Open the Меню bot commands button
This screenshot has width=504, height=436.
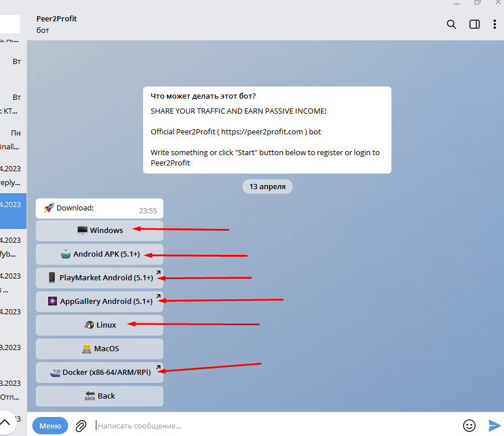coord(50,426)
